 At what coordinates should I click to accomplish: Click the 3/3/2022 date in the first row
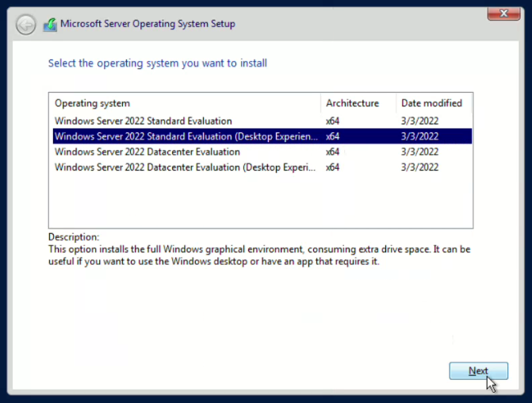[x=419, y=121]
